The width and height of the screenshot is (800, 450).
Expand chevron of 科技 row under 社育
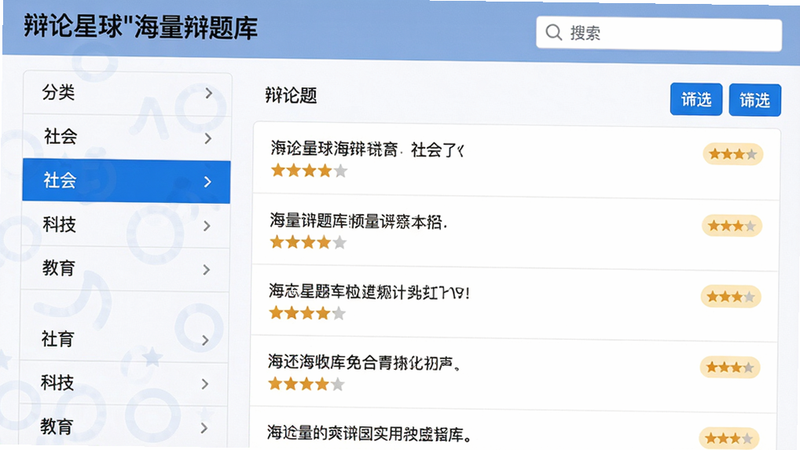tap(205, 384)
